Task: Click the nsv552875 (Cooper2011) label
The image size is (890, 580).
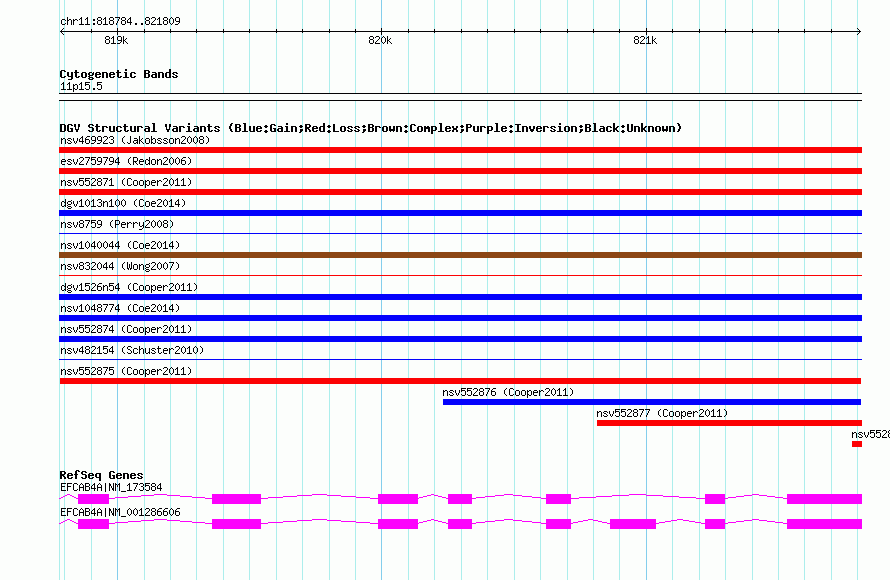Action: pos(126,371)
